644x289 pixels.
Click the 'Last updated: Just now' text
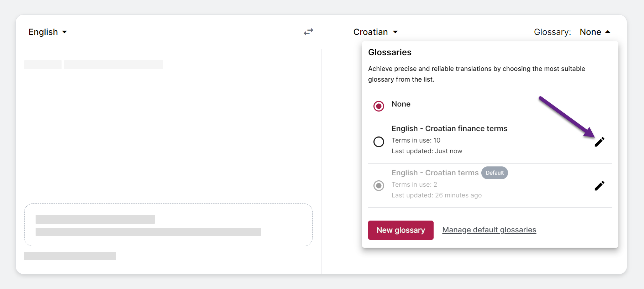[427, 151]
